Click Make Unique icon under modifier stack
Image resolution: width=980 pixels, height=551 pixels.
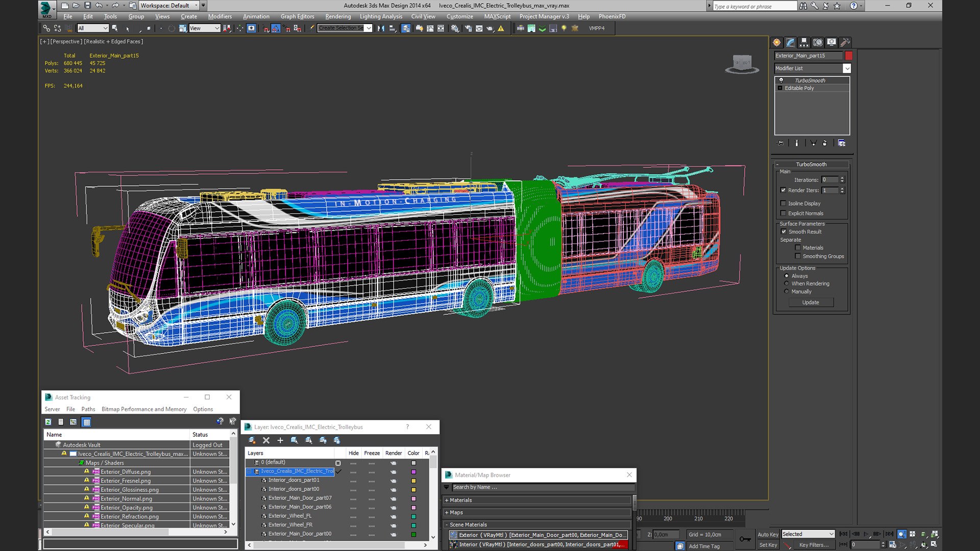[813, 143]
